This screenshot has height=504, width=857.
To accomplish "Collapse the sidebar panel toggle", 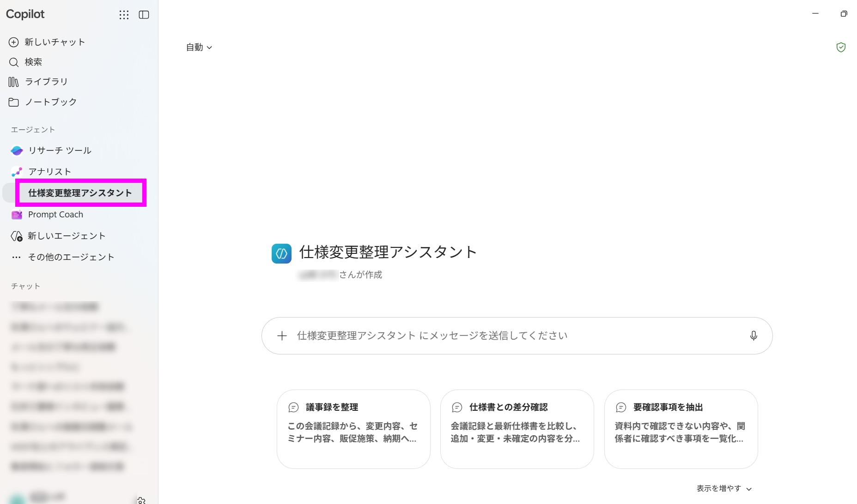I will click(x=144, y=15).
